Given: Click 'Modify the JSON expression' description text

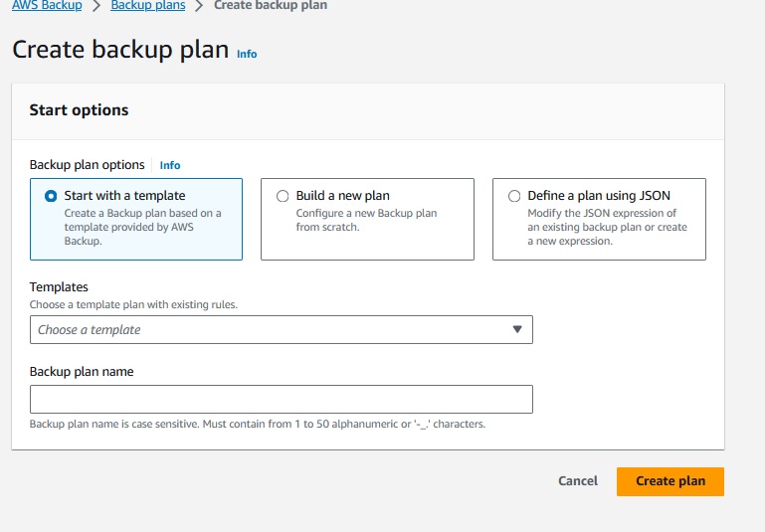Looking at the screenshot, I should (x=607, y=227).
